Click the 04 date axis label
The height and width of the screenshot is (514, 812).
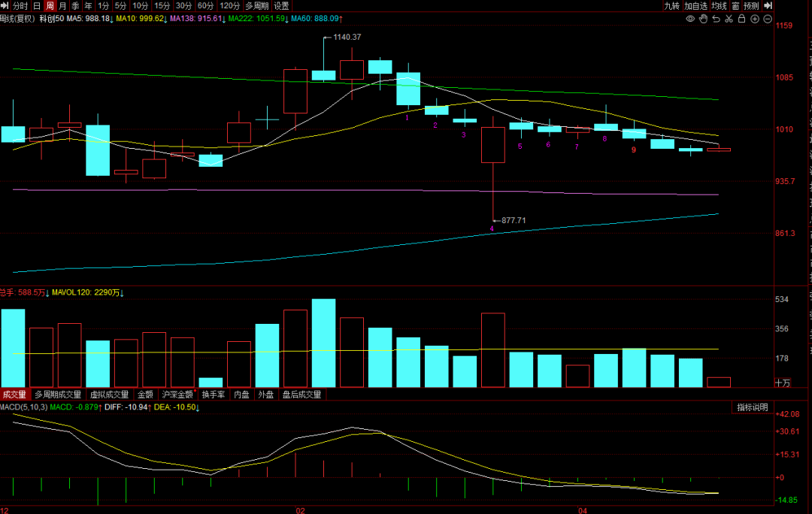pos(583,510)
